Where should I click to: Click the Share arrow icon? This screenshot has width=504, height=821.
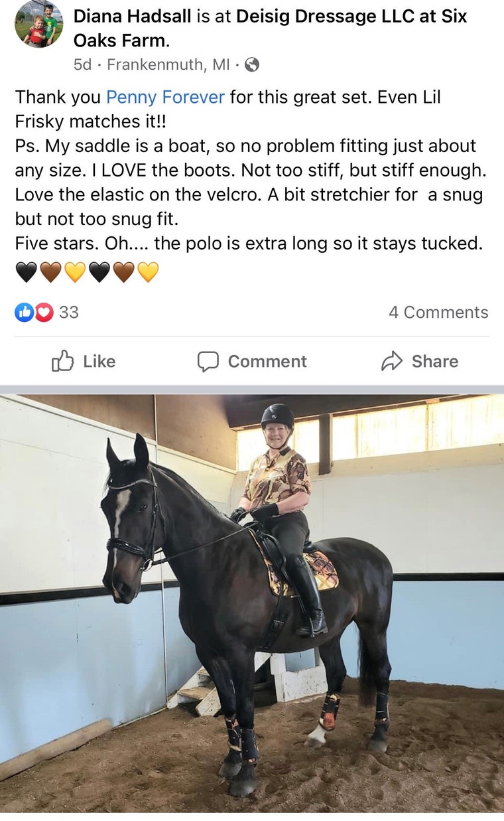pos(392,361)
